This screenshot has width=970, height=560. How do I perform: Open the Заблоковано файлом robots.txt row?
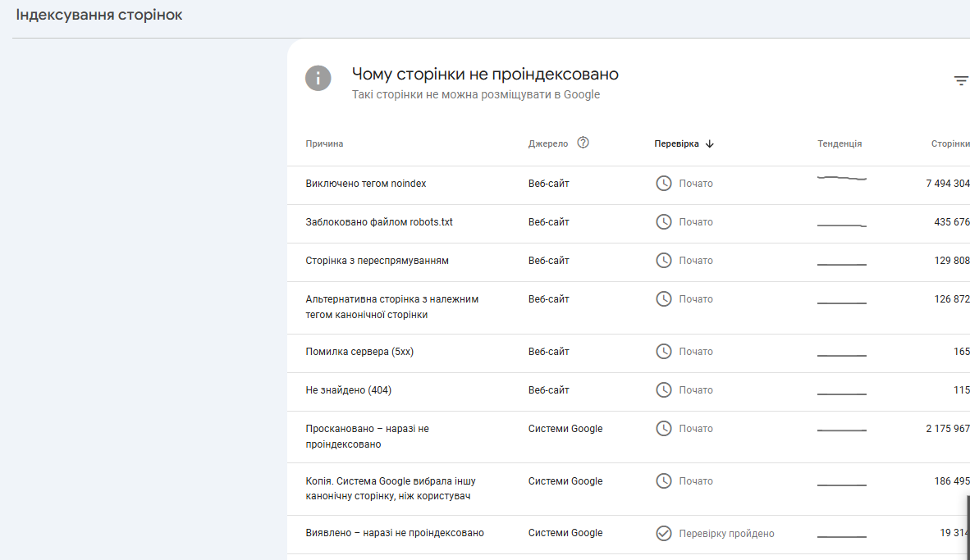tap(379, 222)
